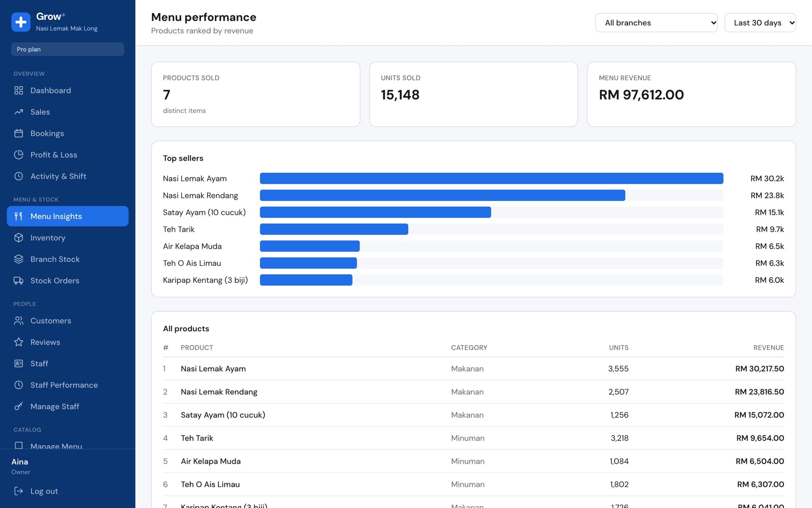This screenshot has height=508, width=812.
Task: Click the Nasi Lemak Ayam revenue bar
Action: click(x=491, y=178)
